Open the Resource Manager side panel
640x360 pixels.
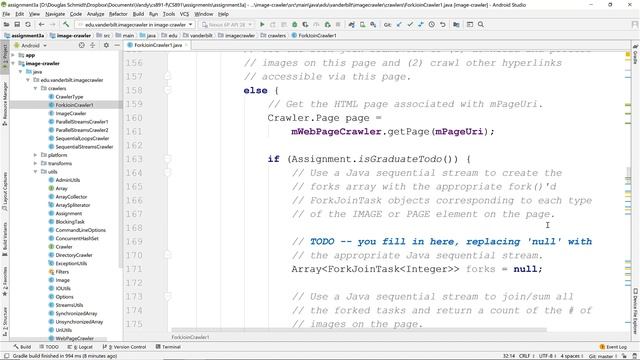(x=4, y=104)
